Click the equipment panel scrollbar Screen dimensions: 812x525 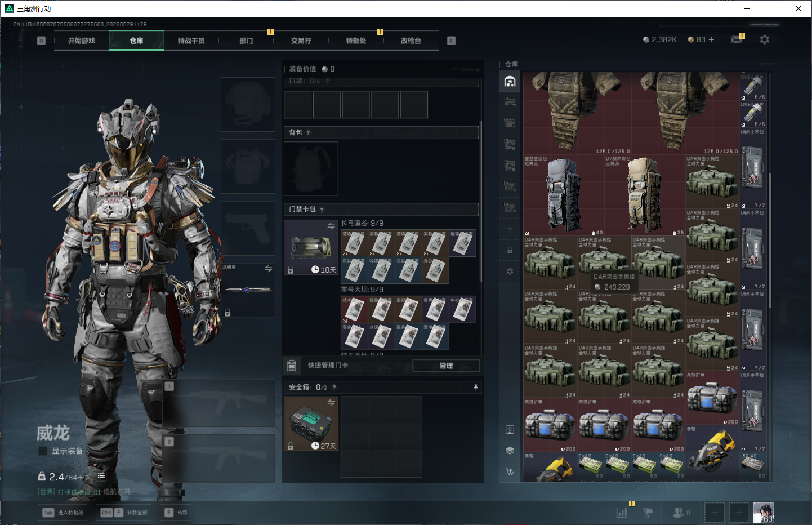click(481, 201)
